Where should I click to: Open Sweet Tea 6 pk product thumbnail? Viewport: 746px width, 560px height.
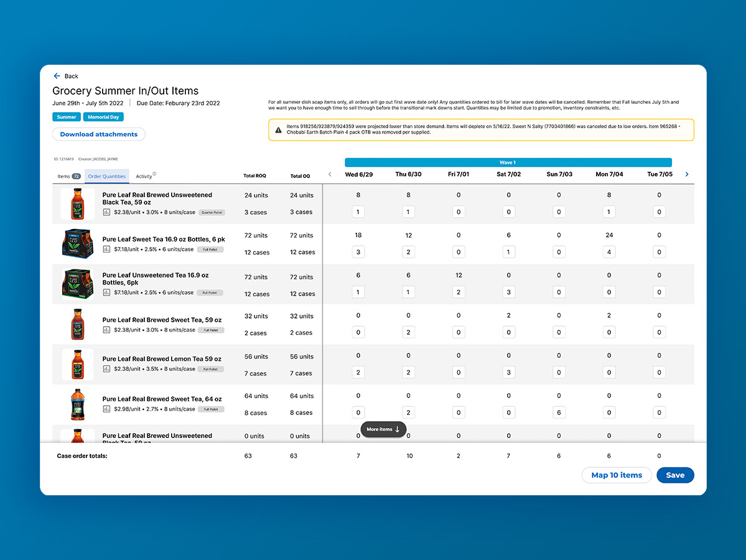point(78,244)
